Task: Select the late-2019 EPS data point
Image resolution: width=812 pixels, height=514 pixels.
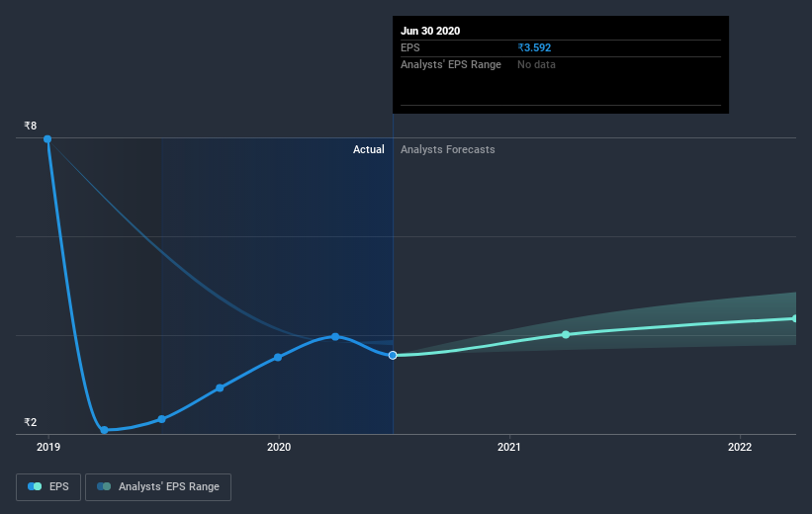Action: click(x=220, y=387)
